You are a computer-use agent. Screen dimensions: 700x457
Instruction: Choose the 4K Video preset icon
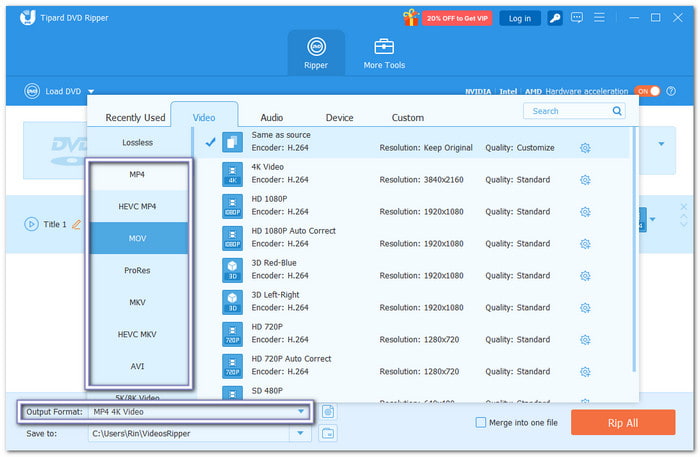click(x=233, y=174)
